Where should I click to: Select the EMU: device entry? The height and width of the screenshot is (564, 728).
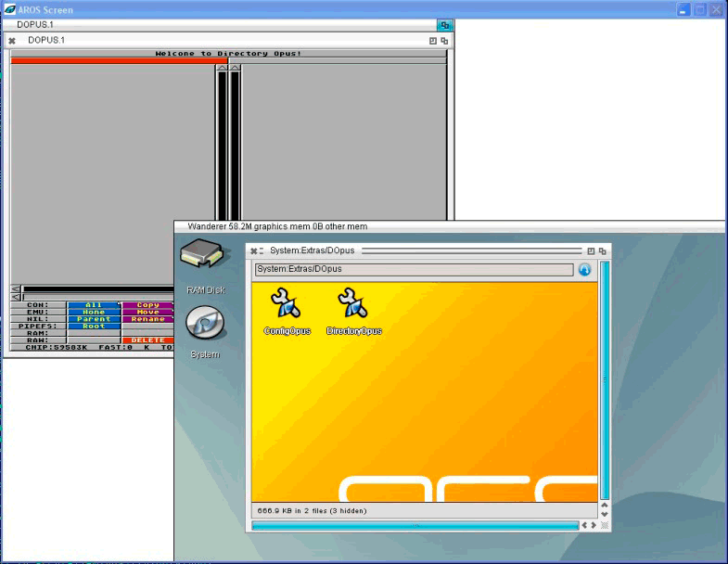38,312
